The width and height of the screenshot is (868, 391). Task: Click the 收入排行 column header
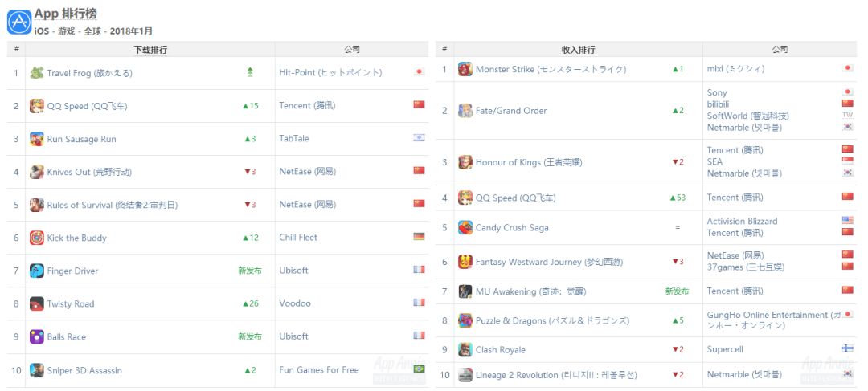point(578,50)
